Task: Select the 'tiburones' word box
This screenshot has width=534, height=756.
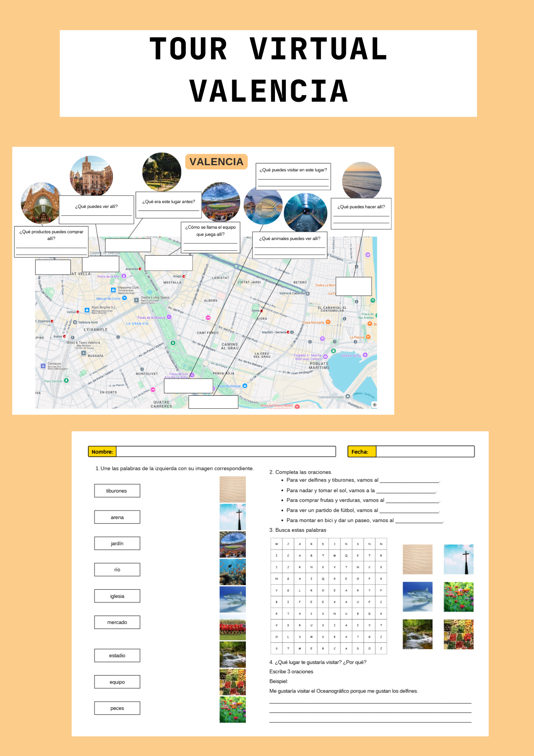Action: pyautogui.click(x=117, y=491)
